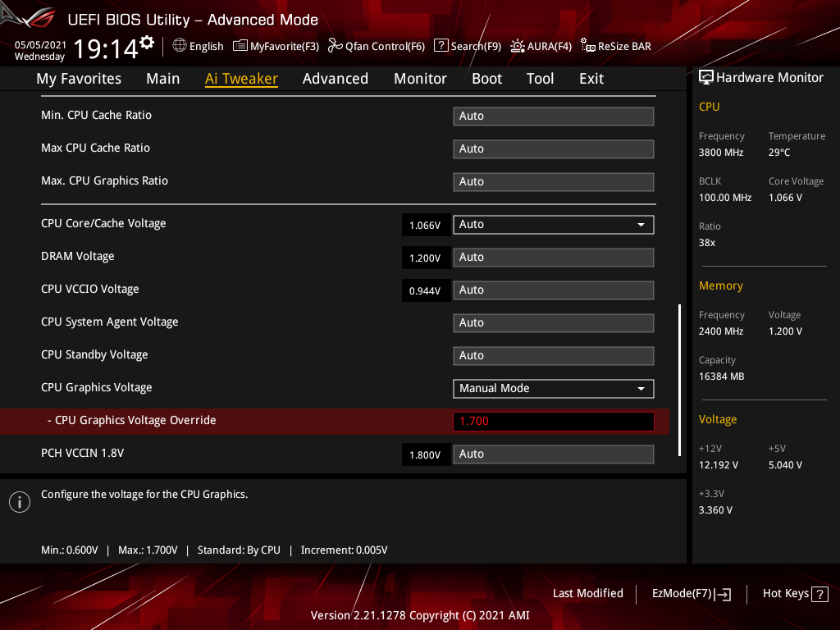This screenshot has height=630, width=840.
Task: Expand CPU Graphics Voltage Manual Mode dropdown
Action: (554, 388)
